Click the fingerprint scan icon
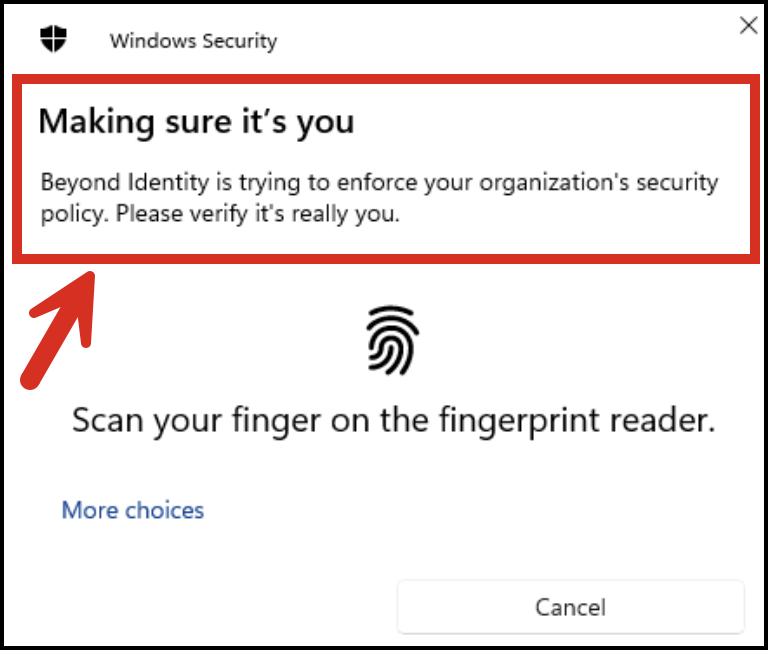 click(392, 340)
